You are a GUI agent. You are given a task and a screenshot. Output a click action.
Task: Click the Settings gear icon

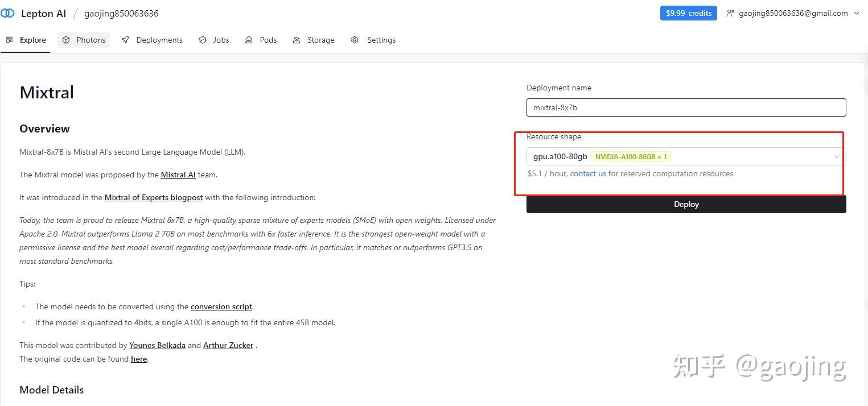point(355,40)
